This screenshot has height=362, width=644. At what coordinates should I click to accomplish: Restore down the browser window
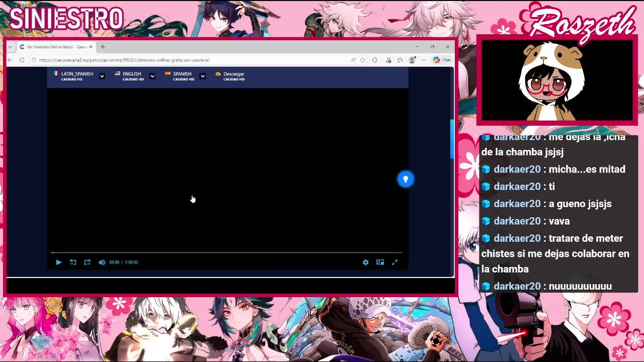click(x=432, y=47)
